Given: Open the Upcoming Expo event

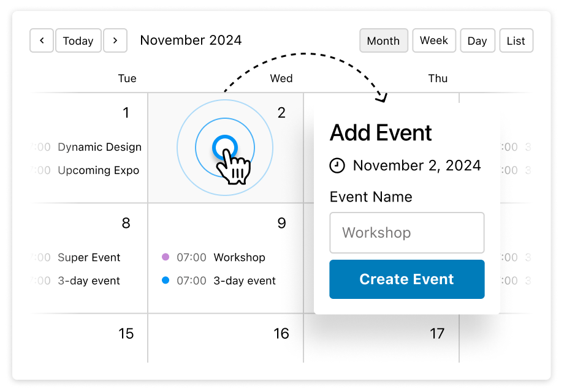Looking at the screenshot, I should tap(98, 170).
